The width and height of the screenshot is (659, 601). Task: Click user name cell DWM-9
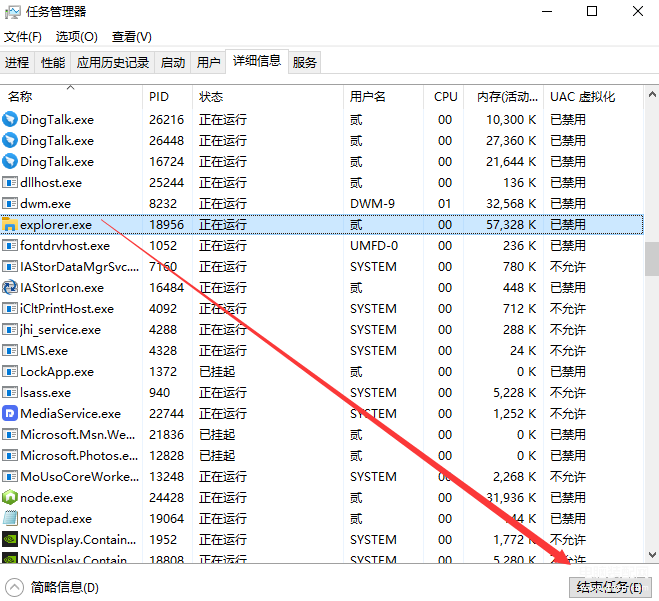(x=372, y=204)
